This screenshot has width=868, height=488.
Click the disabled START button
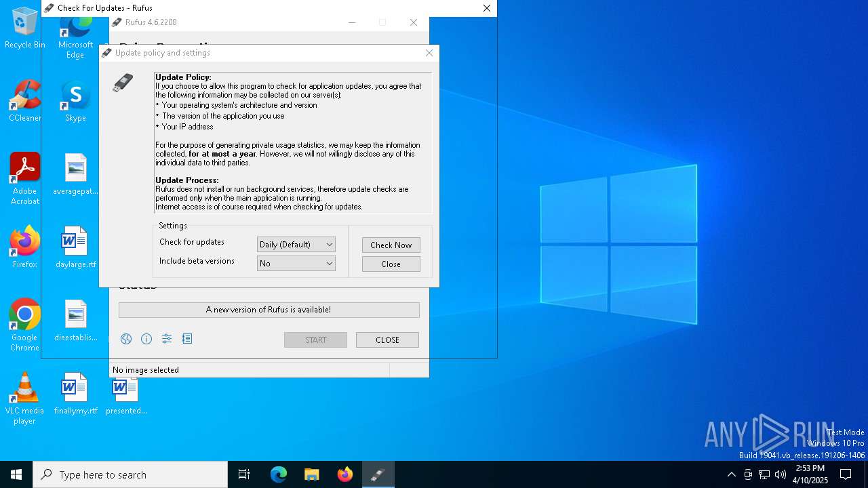(x=315, y=340)
